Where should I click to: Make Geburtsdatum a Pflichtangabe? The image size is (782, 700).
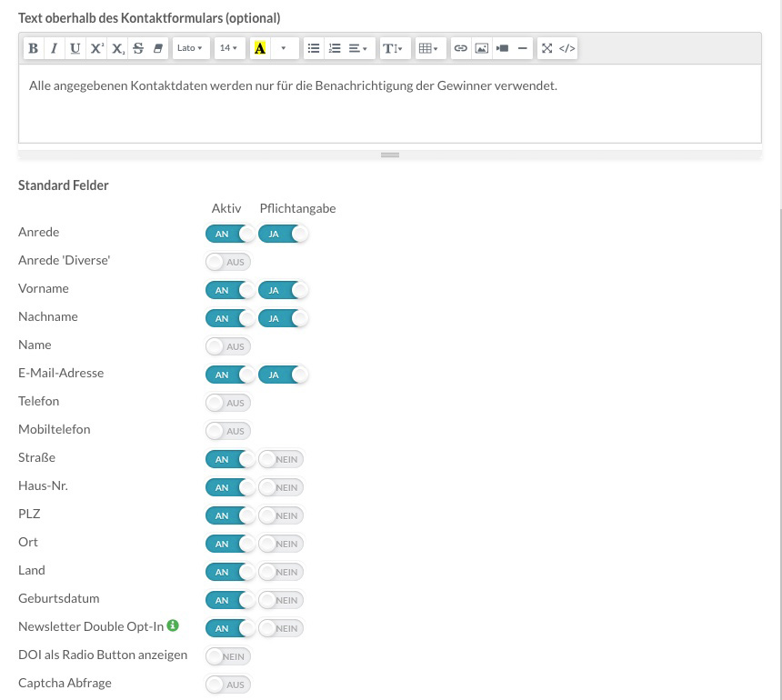[x=281, y=600]
